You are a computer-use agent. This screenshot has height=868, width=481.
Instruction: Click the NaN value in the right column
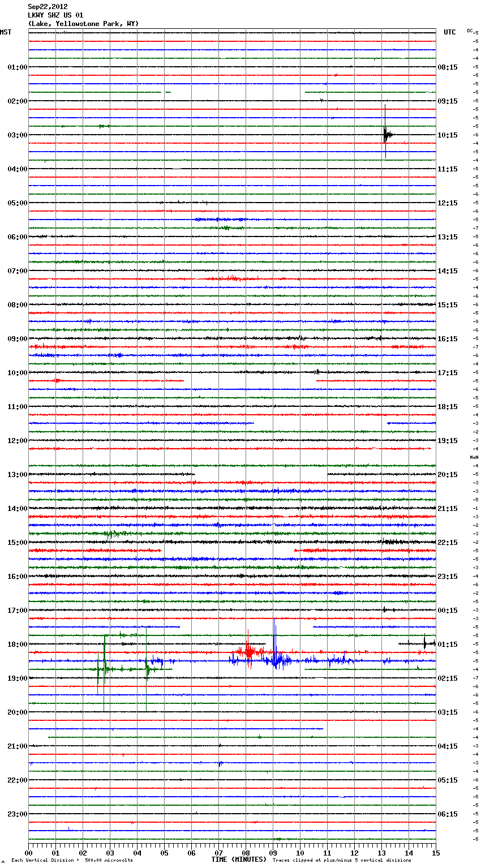click(x=474, y=457)
